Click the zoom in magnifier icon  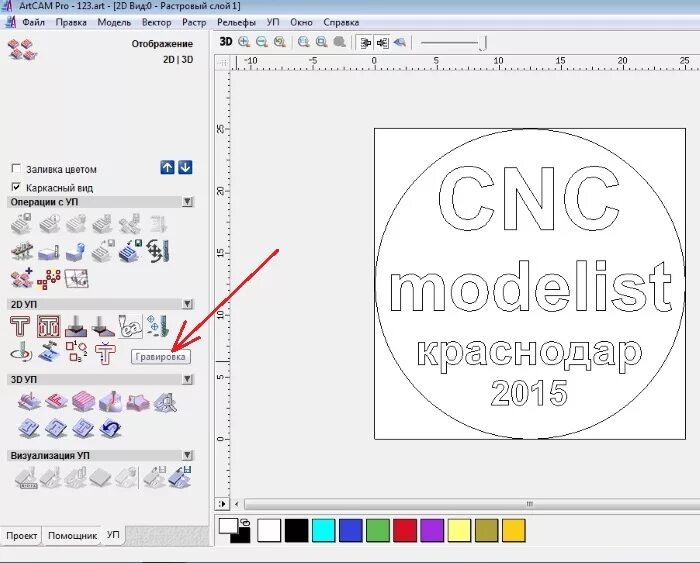tap(244, 42)
